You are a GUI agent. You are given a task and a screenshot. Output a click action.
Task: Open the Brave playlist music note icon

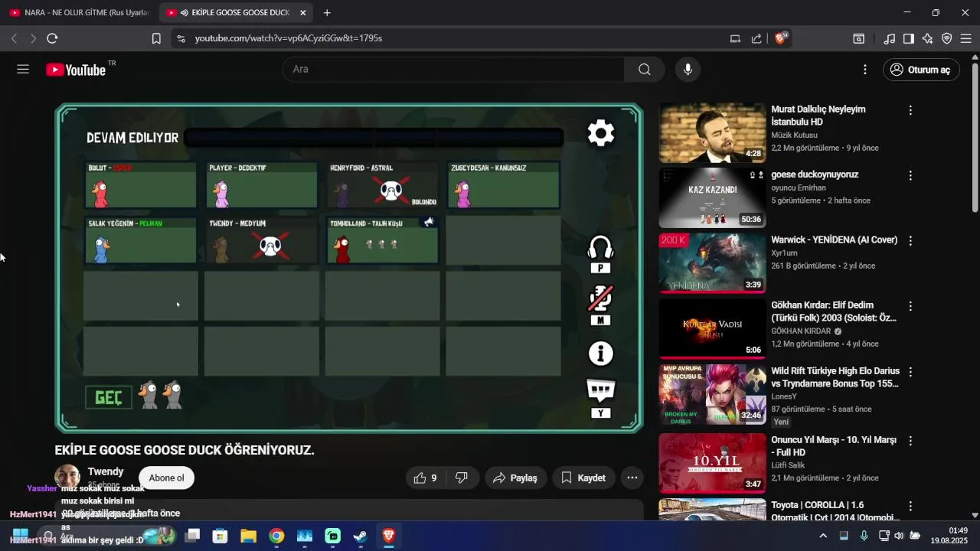pyautogui.click(x=889, y=38)
